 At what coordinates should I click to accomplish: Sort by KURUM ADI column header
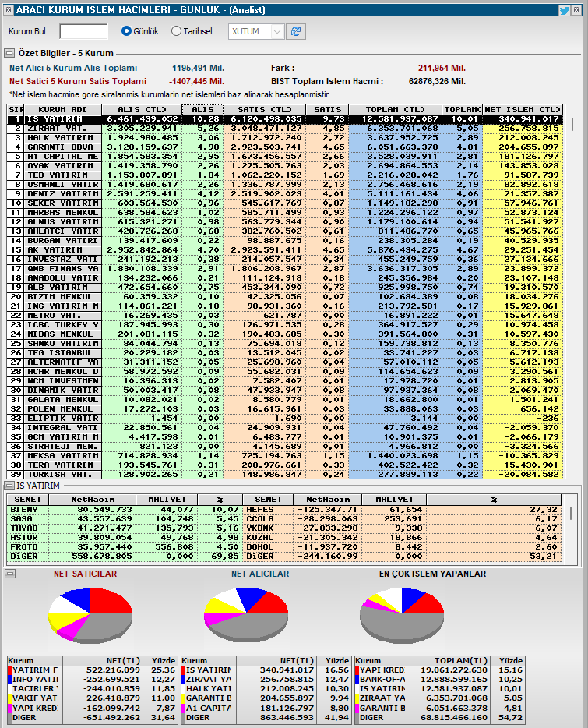click(62, 110)
